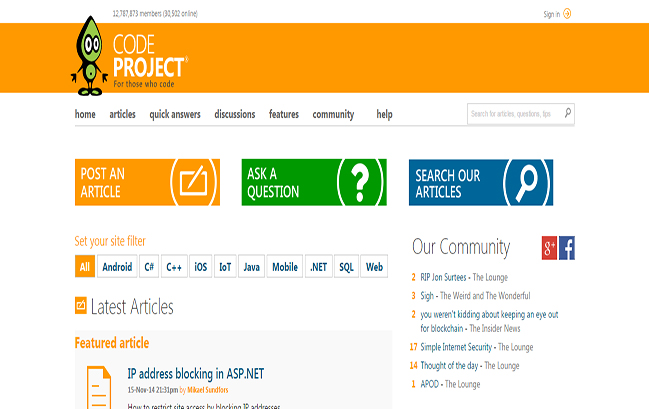Image resolution: width=649 pixels, height=409 pixels.
Task: Open the Sigh discussion link
Action: [x=427, y=296]
